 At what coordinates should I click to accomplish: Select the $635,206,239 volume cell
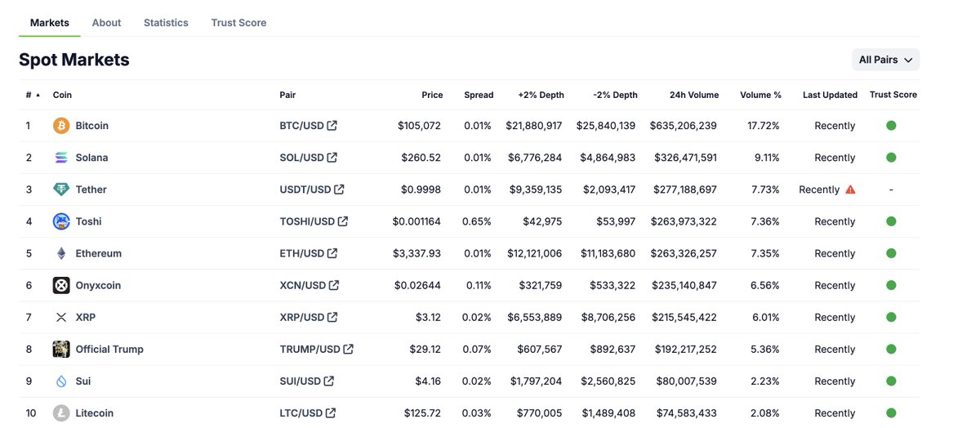684,126
